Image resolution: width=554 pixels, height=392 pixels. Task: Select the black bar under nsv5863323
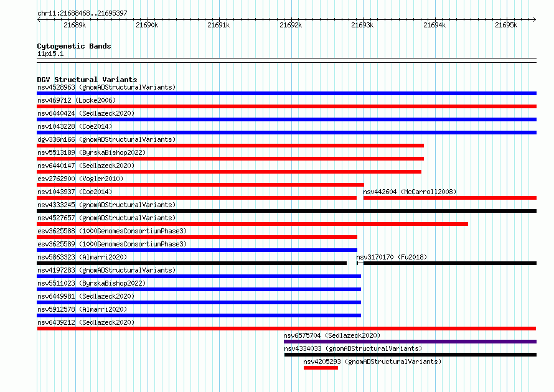(x=192, y=263)
